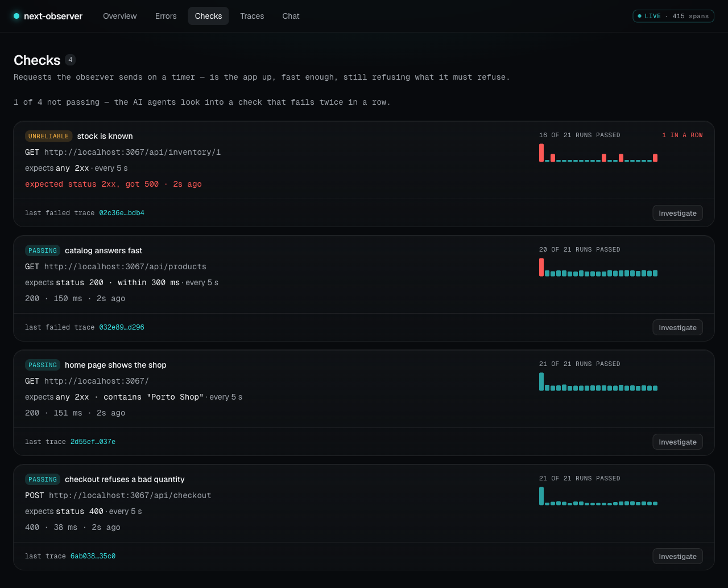Click the api/products endpoint URL

click(125, 266)
